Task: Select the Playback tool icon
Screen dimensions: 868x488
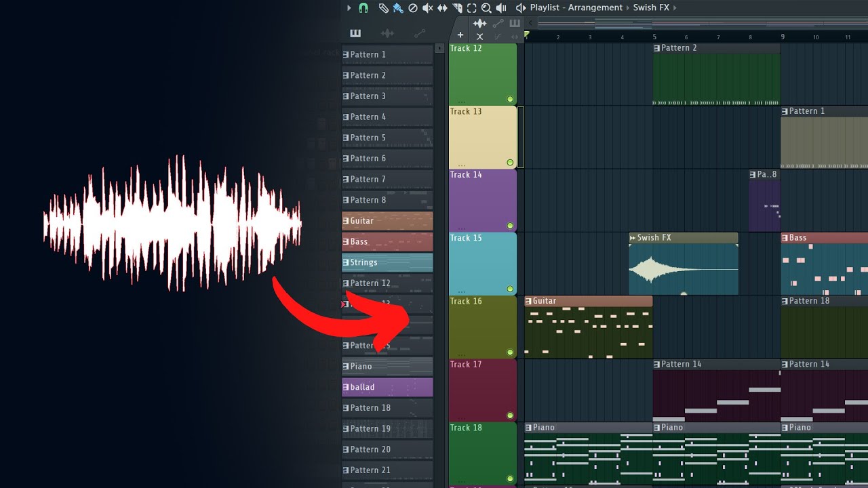Action: [501, 8]
